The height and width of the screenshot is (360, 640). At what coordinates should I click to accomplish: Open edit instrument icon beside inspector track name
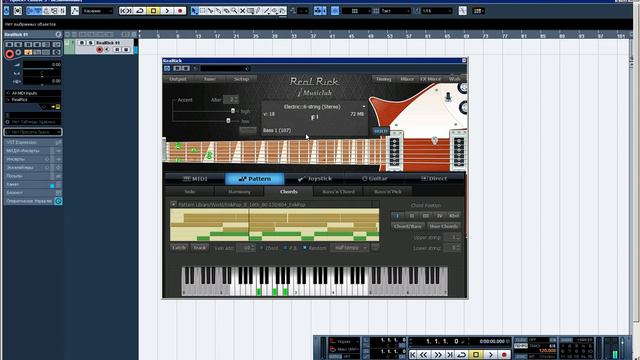[x=58, y=35]
